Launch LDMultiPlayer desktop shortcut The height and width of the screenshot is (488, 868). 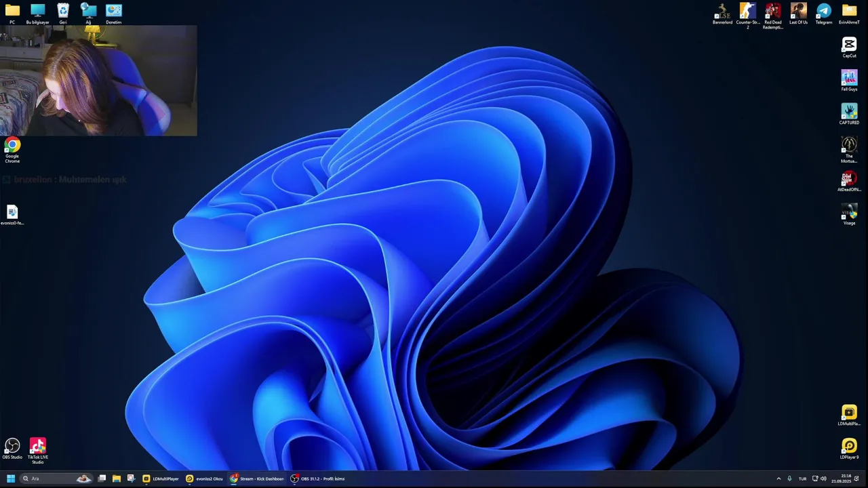(849, 415)
